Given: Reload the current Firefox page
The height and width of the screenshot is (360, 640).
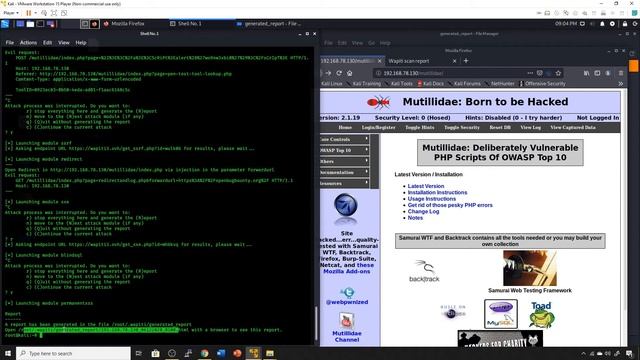Looking at the screenshot, I should pyautogui.click(x=339, y=73).
